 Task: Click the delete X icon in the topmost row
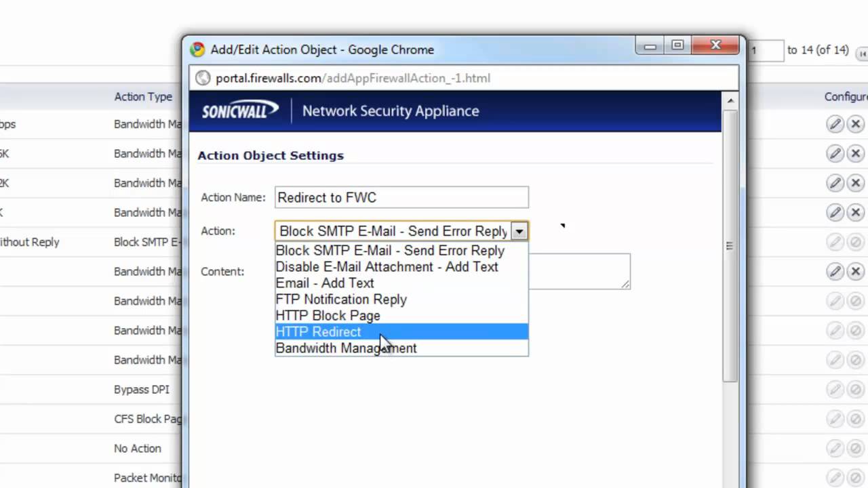pyautogui.click(x=856, y=124)
